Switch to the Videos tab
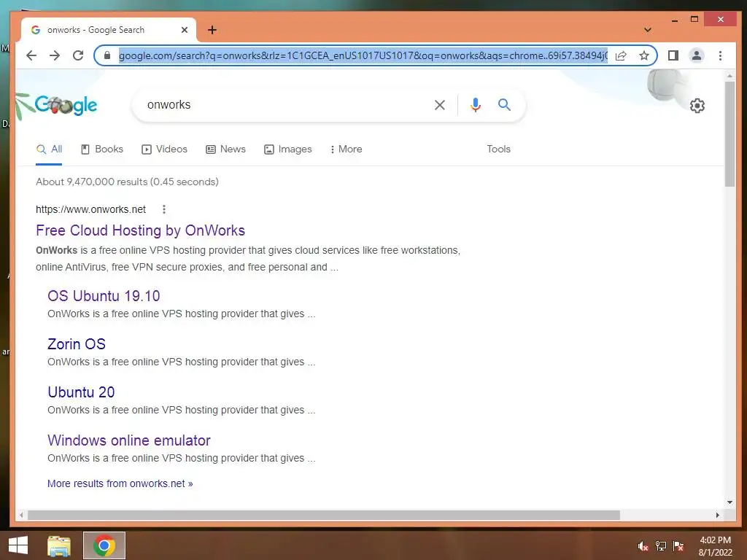Screen dimensions: 747x560 (x=164, y=149)
